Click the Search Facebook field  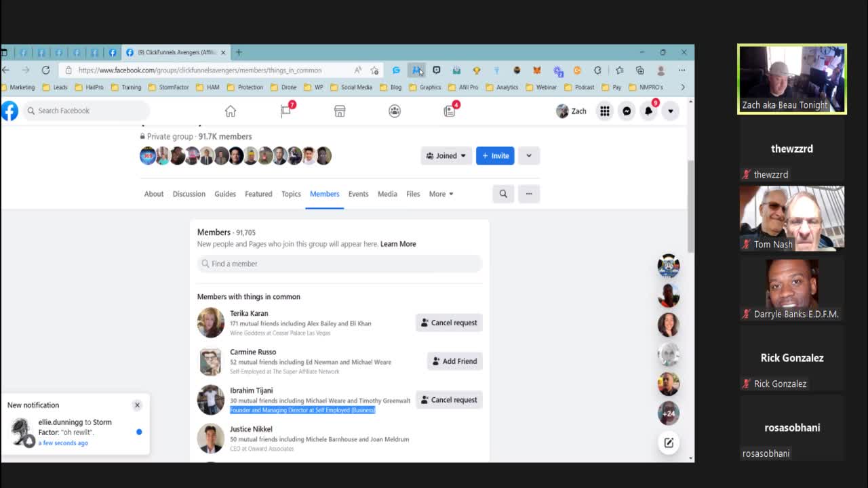tap(85, 110)
